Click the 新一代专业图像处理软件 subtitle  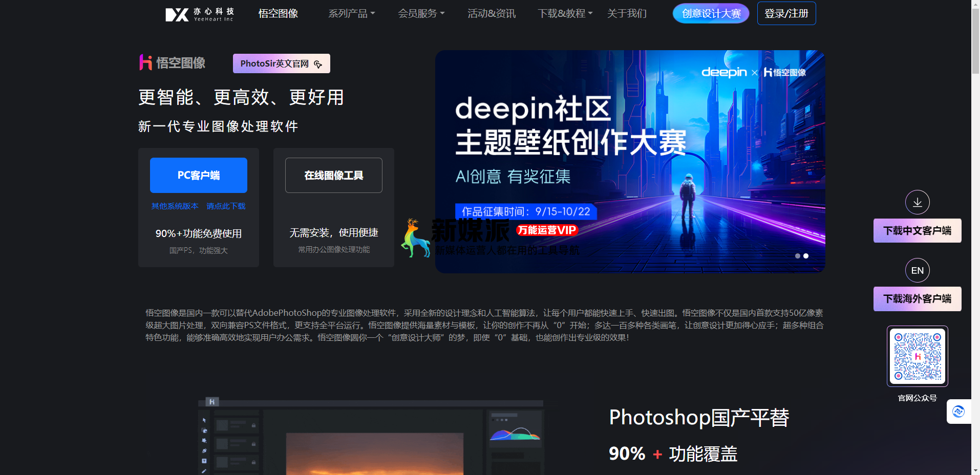[x=218, y=126]
